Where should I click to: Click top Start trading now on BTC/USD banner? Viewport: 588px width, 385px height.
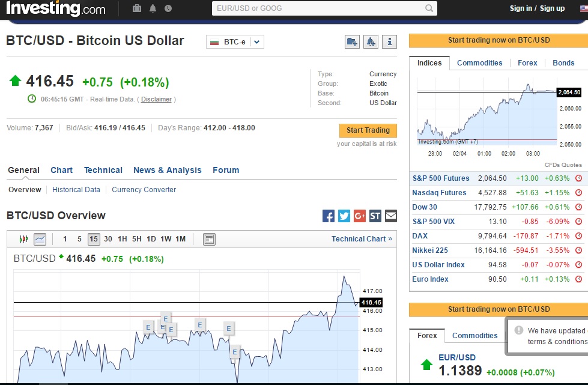point(499,40)
